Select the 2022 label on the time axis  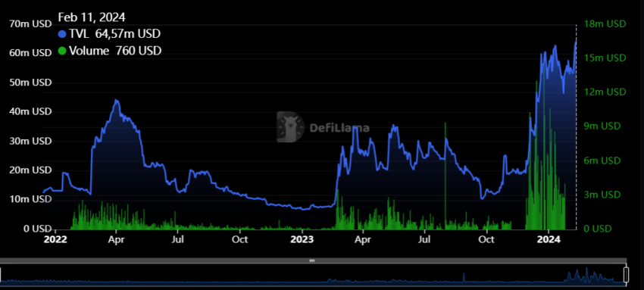[x=55, y=239]
